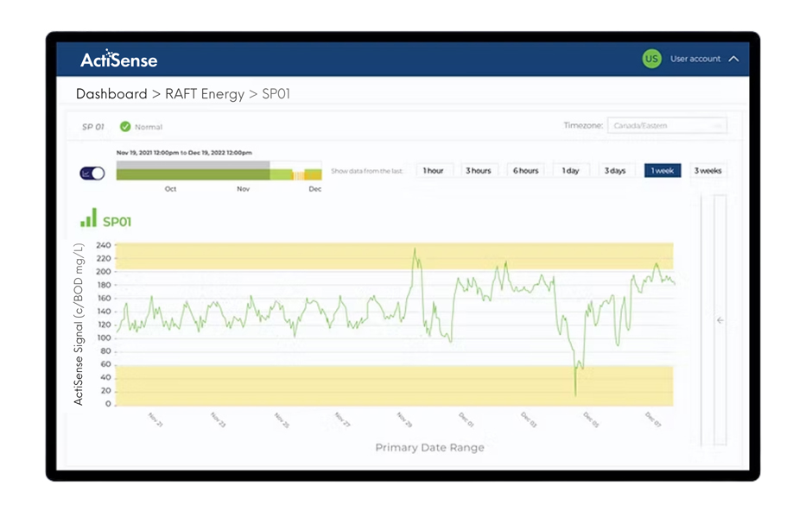812x517 pixels.
Task: Open the User account menu
Action: (695, 59)
